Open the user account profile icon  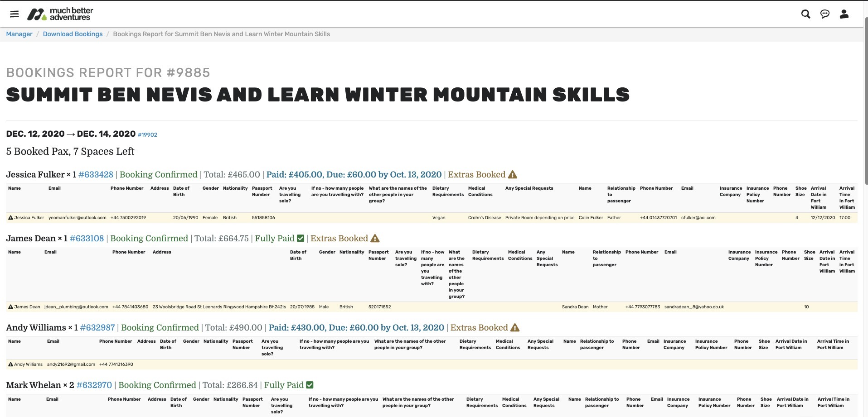pyautogui.click(x=844, y=14)
